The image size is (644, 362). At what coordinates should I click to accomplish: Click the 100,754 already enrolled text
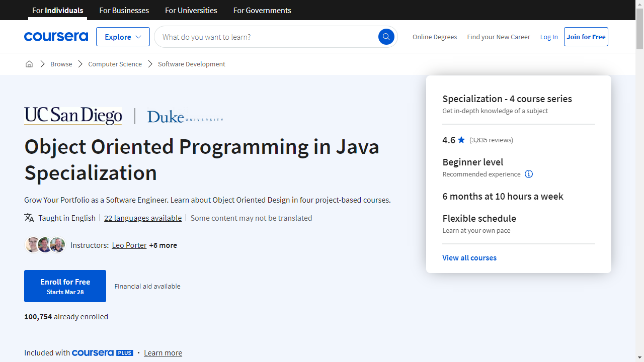coord(66,316)
